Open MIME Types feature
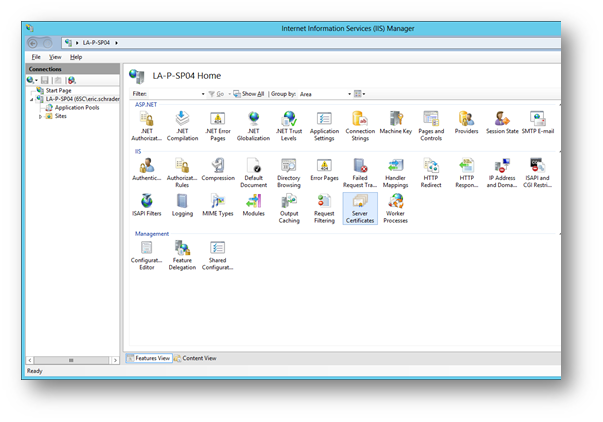 [x=218, y=205]
